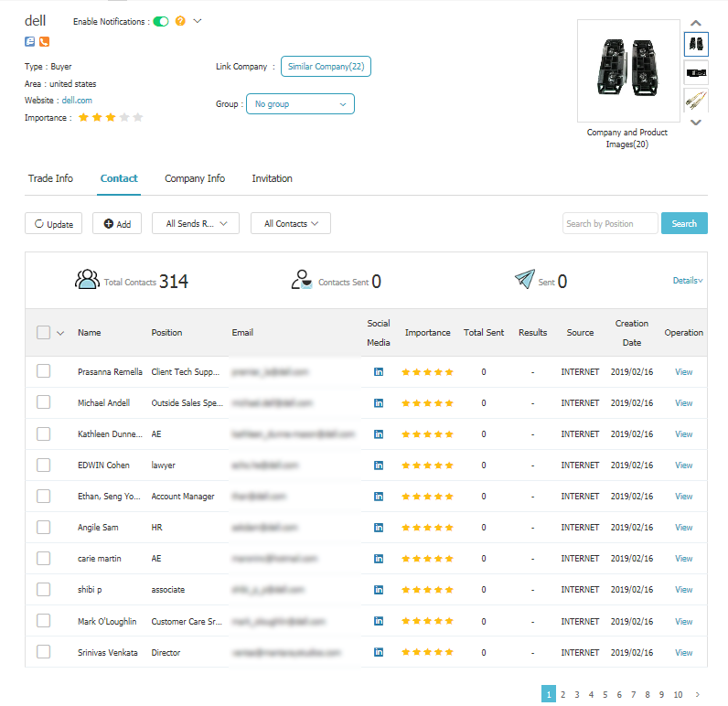Select the checkbox for Srinivas Venkata
The width and height of the screenshot is (728, 706).
(43, 651)
